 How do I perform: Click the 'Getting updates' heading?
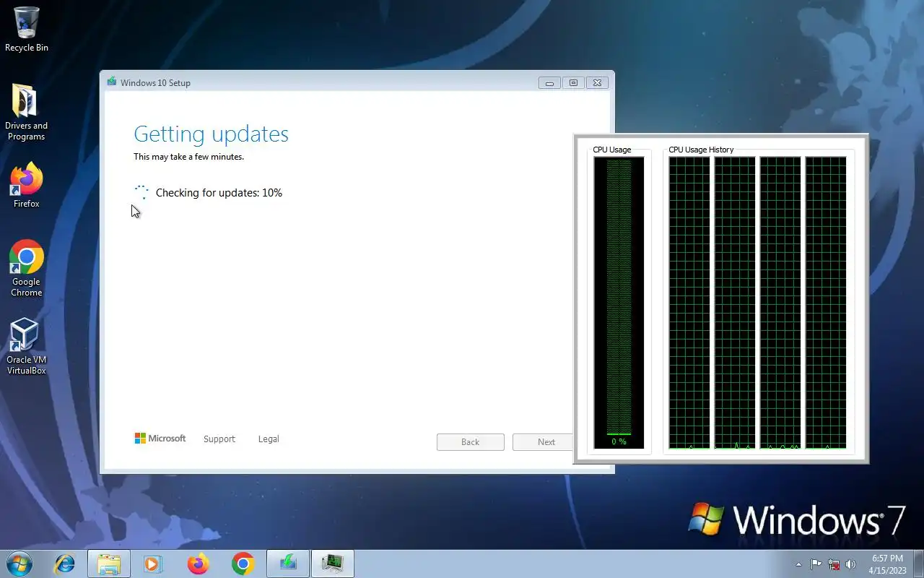pyautogui.click(x=211, y=134)
